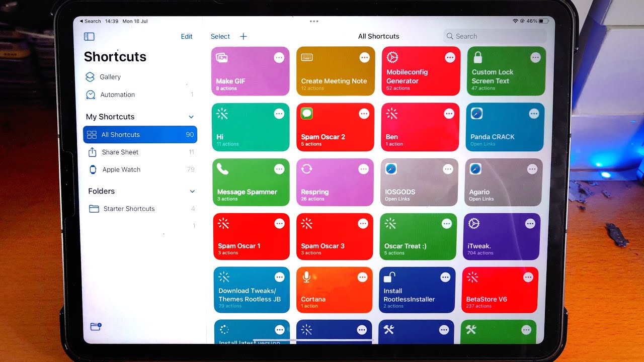Run the Mobileconfig Generator shortcut tile

pyautogui.click(x=421, y=71)
